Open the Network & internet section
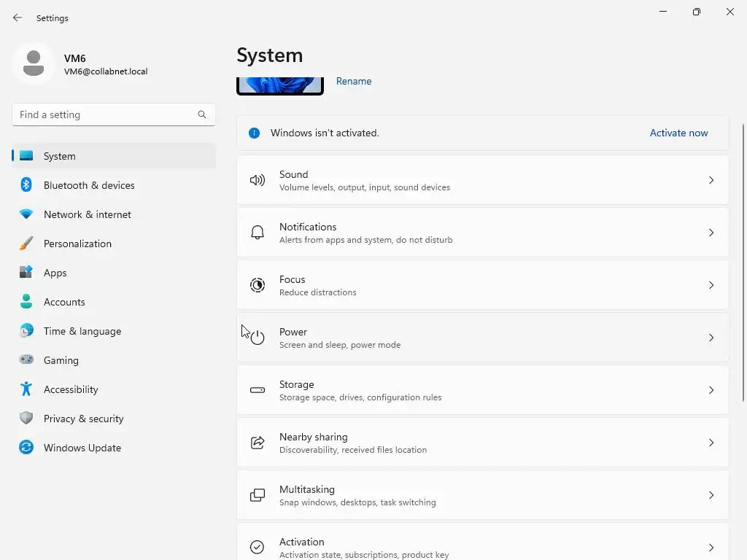This screenshot has width=747, height=560. pyautogui.click(x=88, y=214)
